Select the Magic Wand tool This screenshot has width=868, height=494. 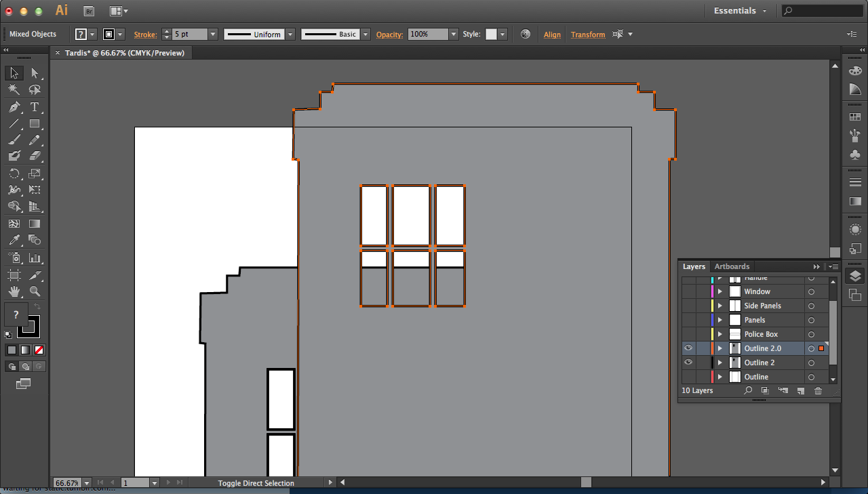click(14, 89)
